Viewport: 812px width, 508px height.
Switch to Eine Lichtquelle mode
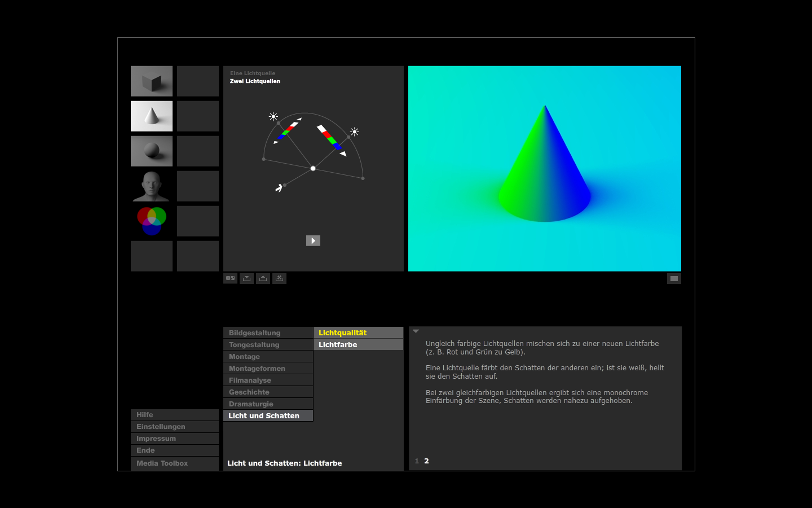point(253,73)
